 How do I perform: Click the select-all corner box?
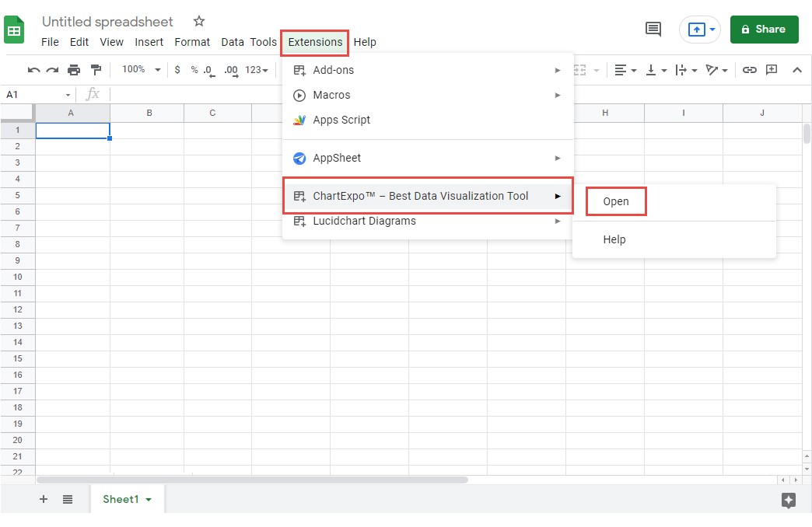[x=18, y=113]
